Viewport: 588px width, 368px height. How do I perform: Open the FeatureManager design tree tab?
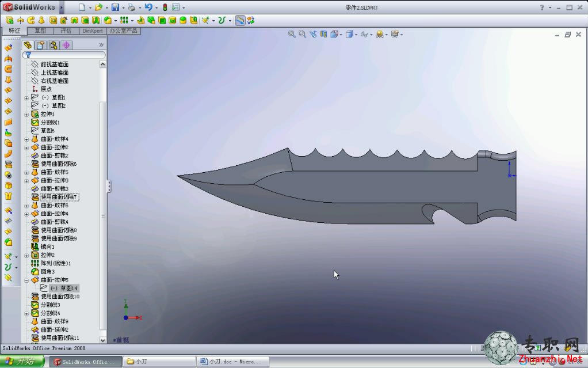[x=28, y=45]
